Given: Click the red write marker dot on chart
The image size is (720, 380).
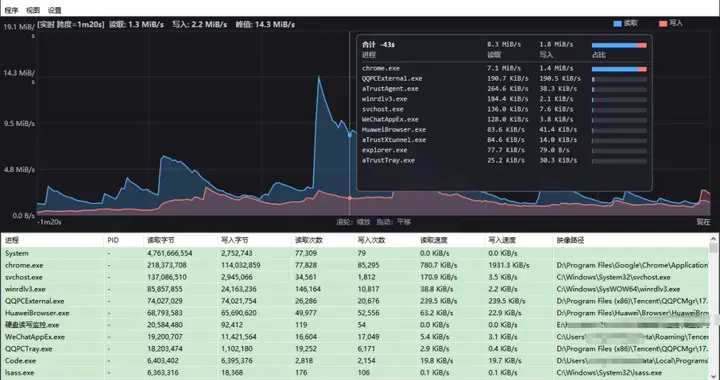Looking at the screenshot, I should tap(350, 198).
